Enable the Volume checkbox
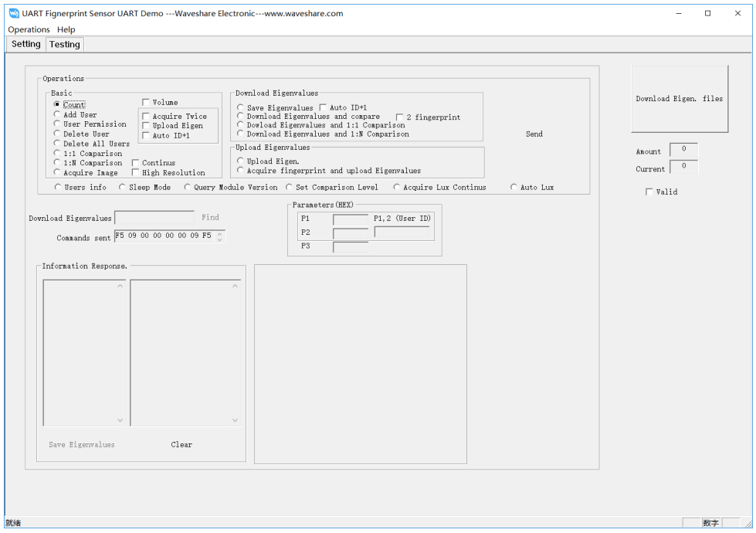The image size is (756, 533). (x=145, y=101)
